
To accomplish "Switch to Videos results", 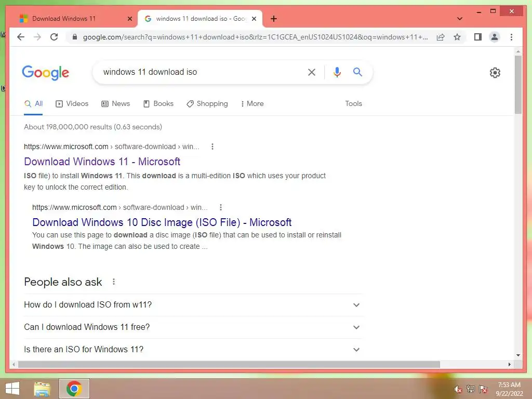I will point(72,103).
